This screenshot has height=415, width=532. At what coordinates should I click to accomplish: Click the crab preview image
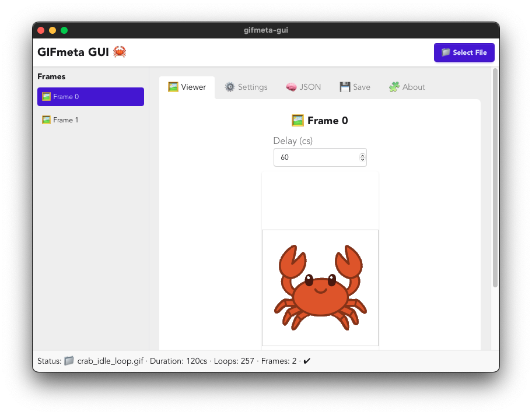coord(320,287)
